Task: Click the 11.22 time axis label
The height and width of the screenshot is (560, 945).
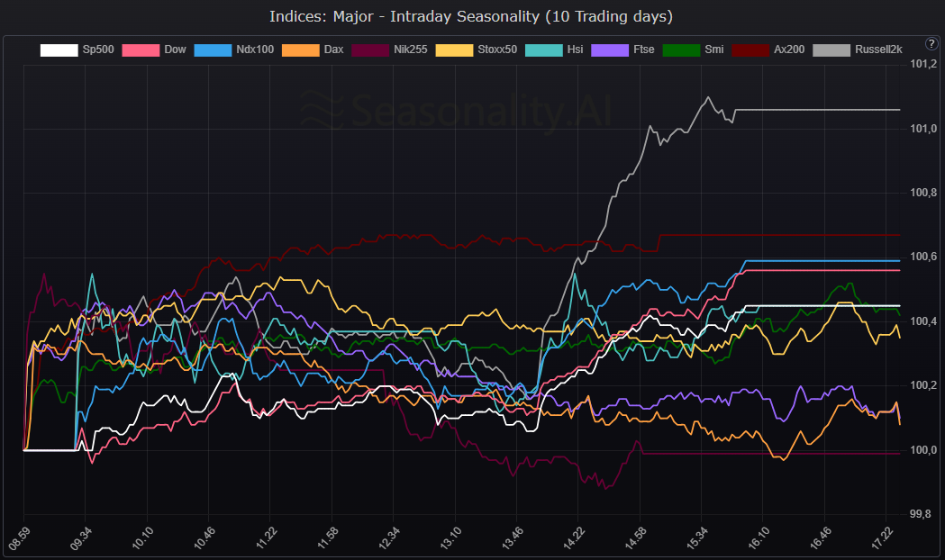Action: tap(265, 538)
